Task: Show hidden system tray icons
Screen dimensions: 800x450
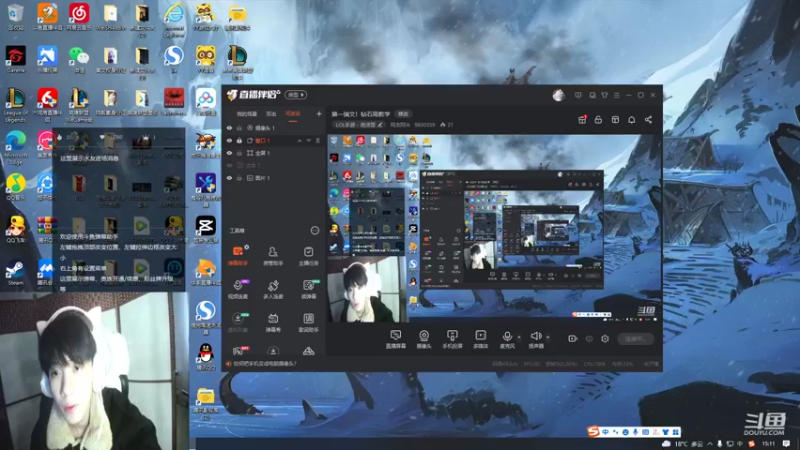Action: click(x=710, y=444)
